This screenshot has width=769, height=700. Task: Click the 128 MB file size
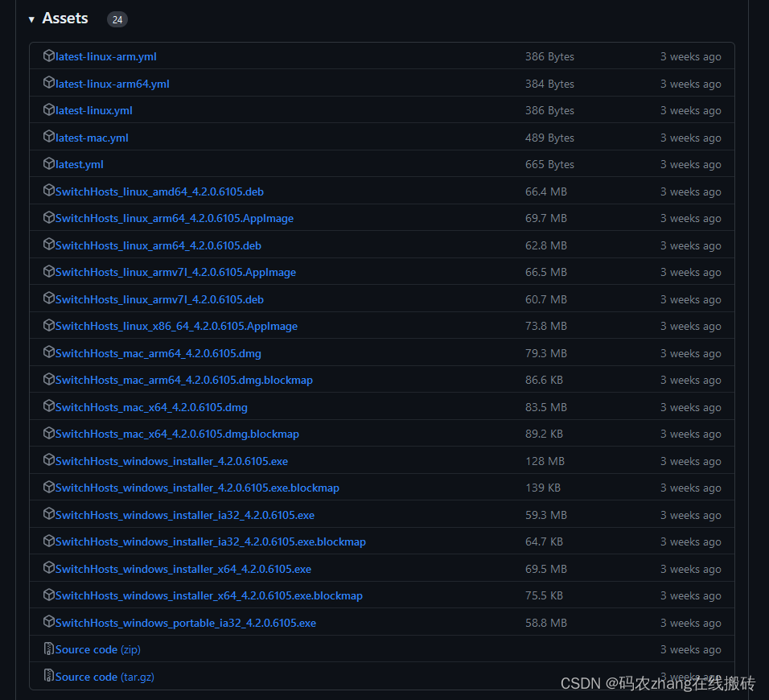tap(545, 462)
